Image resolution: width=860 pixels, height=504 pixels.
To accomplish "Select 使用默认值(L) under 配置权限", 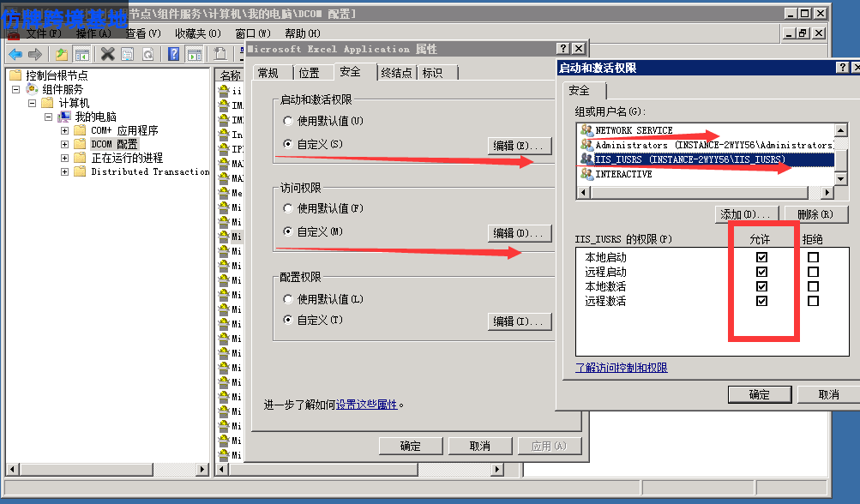I will tap(287, 299).
